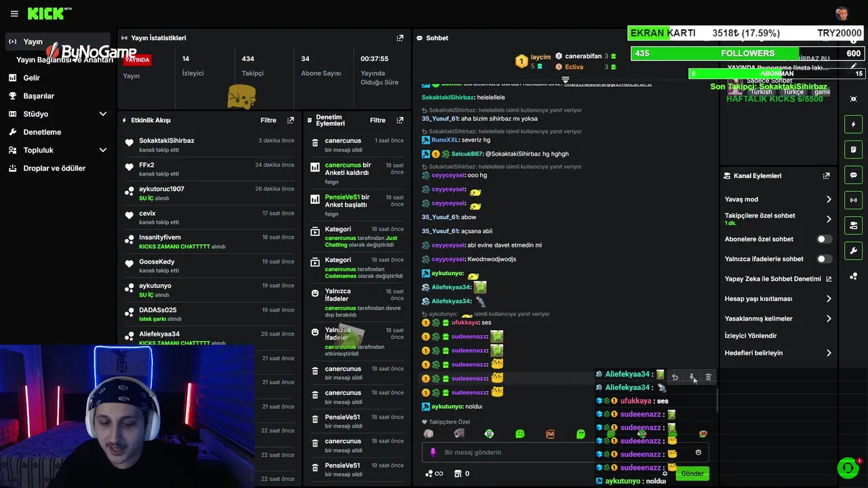Screen dimensions: 868x488
Task: Pop out the Yayın İstatistikleri panel
Action: point(399,38)
